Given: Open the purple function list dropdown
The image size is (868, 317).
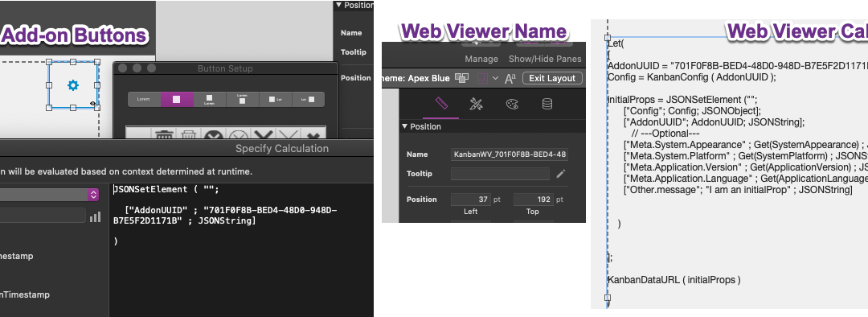Looking at the screenshot, I should click(x=93, y=195).
